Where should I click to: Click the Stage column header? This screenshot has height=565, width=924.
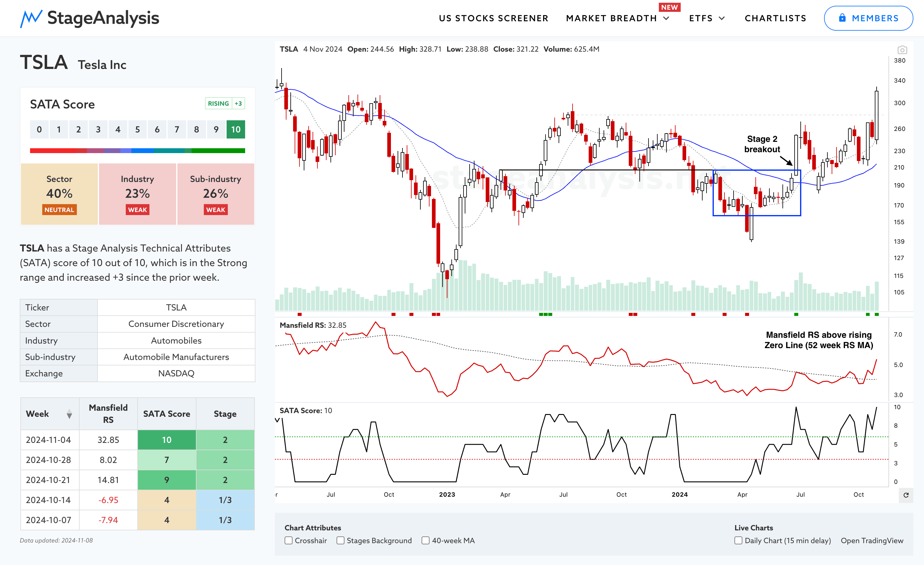pyautogui.click(x=225, y=413)
